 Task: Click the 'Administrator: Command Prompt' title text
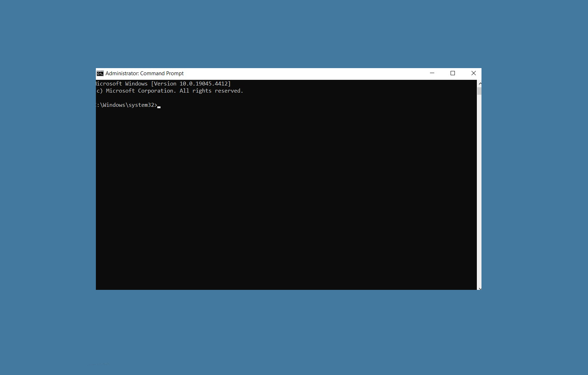pyautogui.click(x=145, y=73)
